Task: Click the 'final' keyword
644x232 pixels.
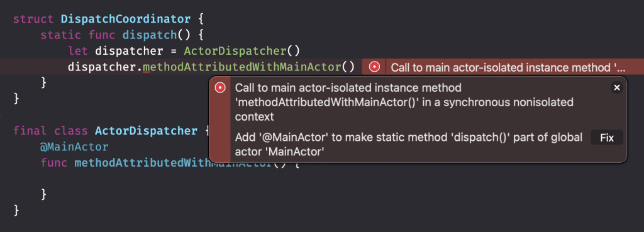Action: (x=30, y=131)
